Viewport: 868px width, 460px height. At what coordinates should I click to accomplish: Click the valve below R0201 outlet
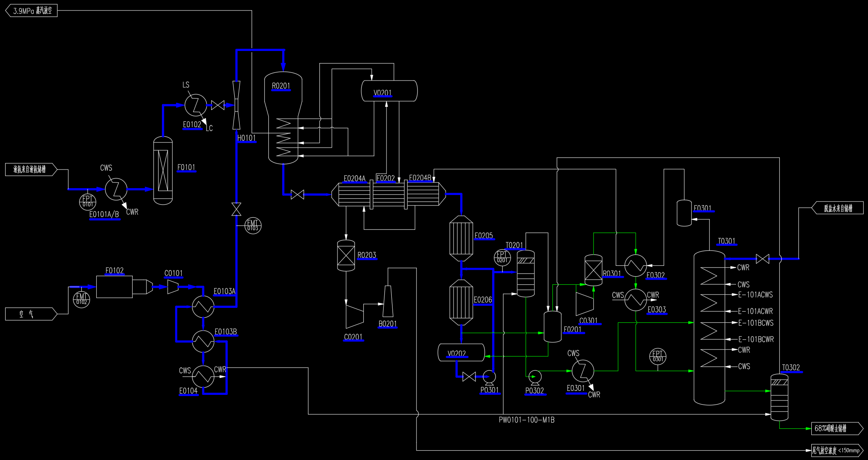coord(297,195)
